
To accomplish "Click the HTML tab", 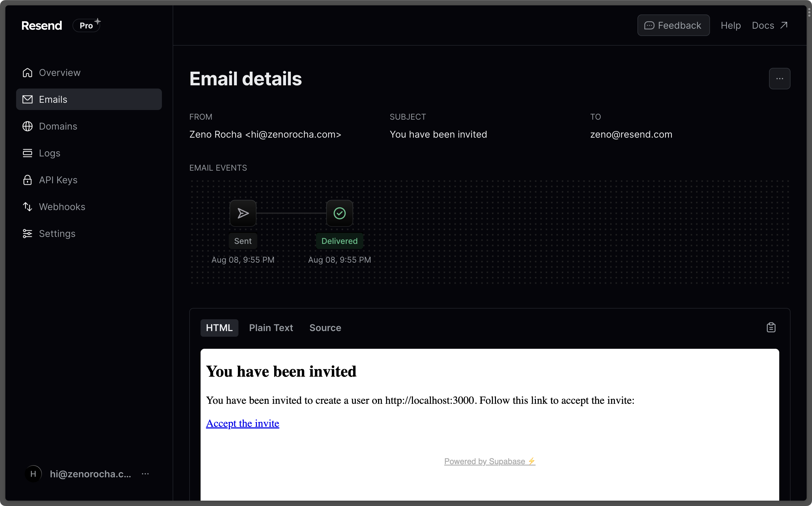I will [x=219, y=328].
